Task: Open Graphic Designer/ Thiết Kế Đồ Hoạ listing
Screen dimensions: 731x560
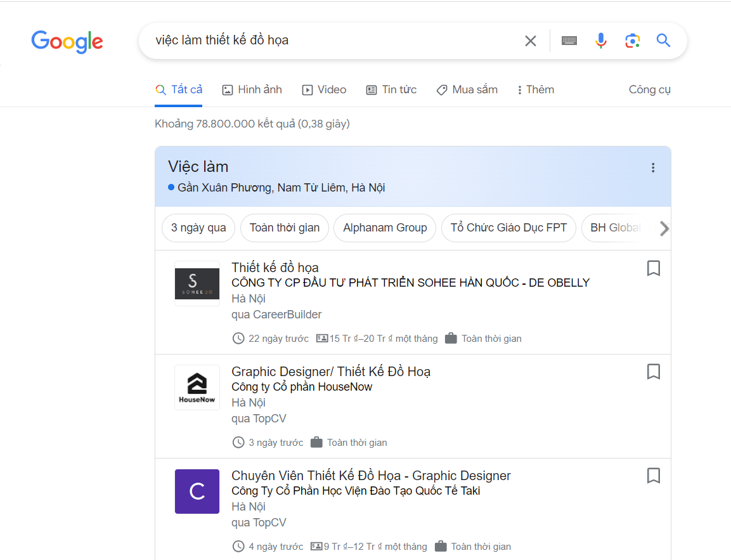Action: point(331,372)
